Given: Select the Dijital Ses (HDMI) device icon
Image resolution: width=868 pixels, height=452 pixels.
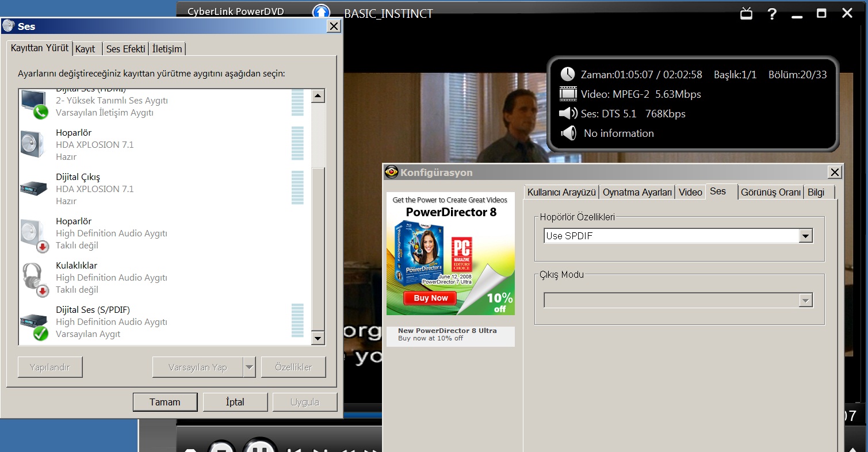Looking at the screenshot, I should pyautogui.click(x=33, y=104).
